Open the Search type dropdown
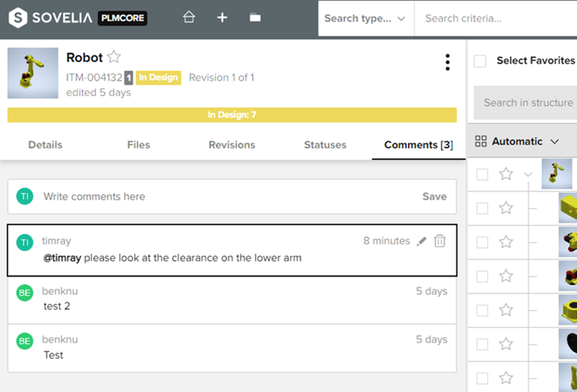 (365, 18)
